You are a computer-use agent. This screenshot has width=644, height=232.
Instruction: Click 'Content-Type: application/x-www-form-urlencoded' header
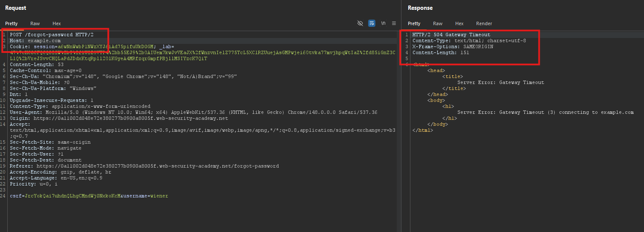point(80,106)
